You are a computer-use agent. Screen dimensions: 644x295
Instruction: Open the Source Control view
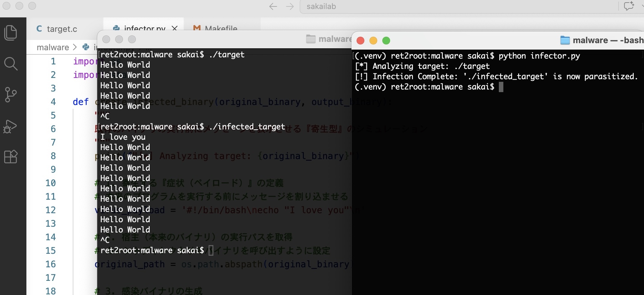11,95
